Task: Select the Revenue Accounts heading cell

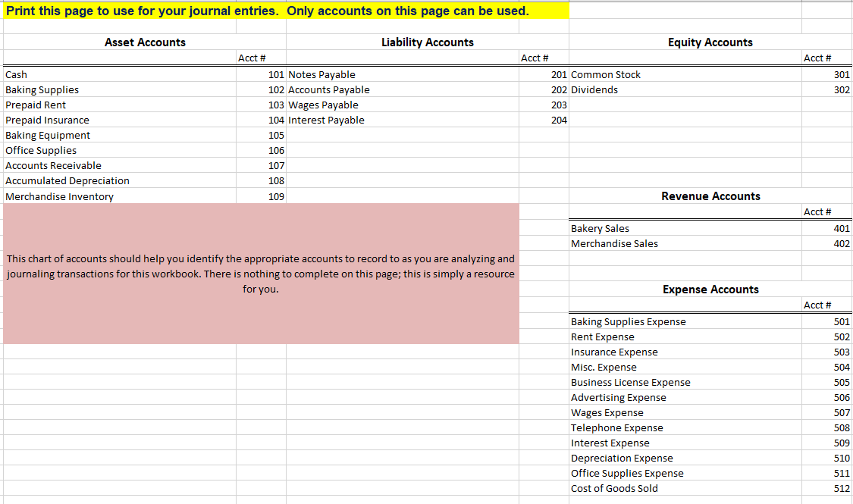Action: tap(710, 196)
